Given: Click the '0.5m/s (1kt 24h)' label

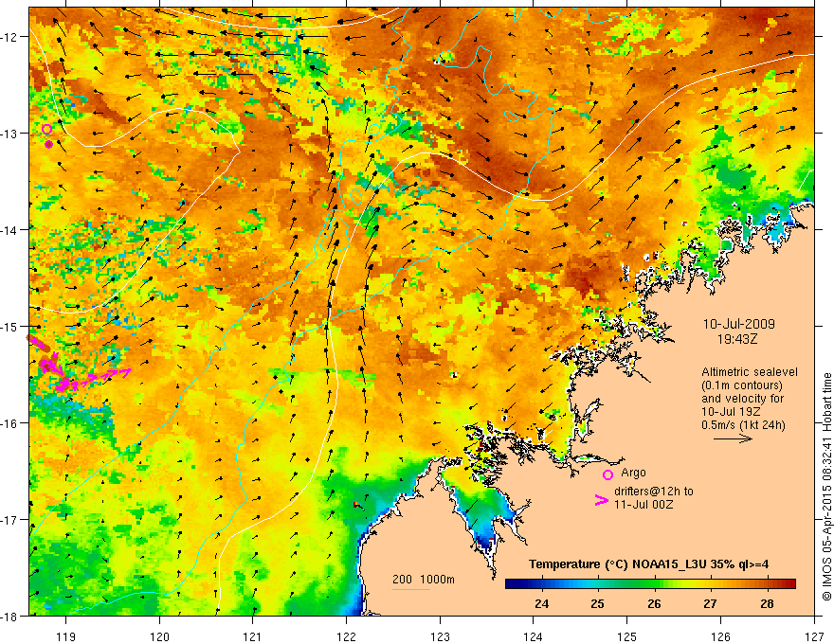Looking at the screenshot, I should coord(743,424).
